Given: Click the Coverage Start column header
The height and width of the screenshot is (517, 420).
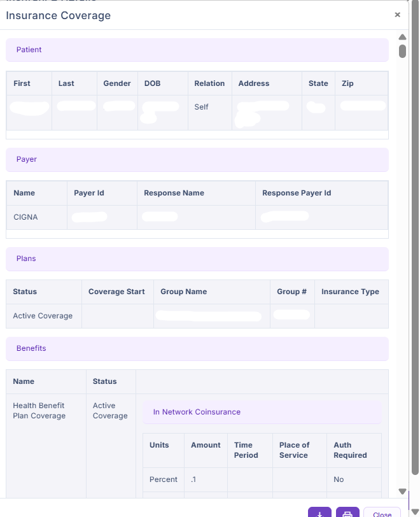Looking at the screenshot, I should point(116,292).
